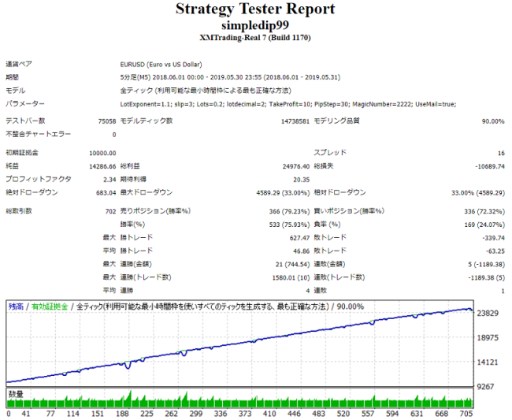Click the Strategy Tester Report title
The height and width of the screenshot is (420, 512).
(254, 9)
